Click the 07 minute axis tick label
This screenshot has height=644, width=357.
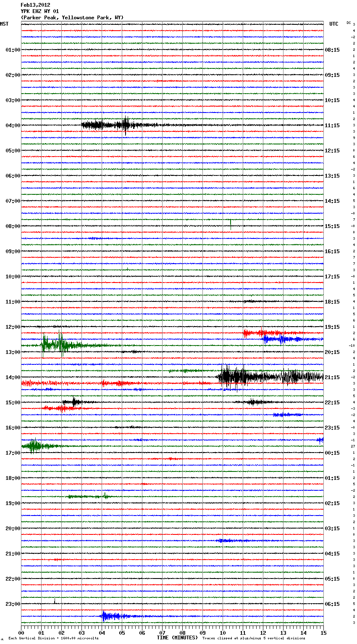coord(163,633)
